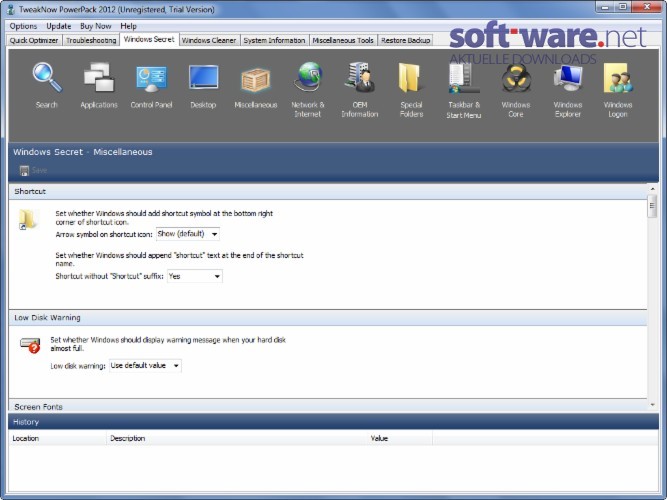Select the Miscellaneous crate icon

click(x=255, y=80)
